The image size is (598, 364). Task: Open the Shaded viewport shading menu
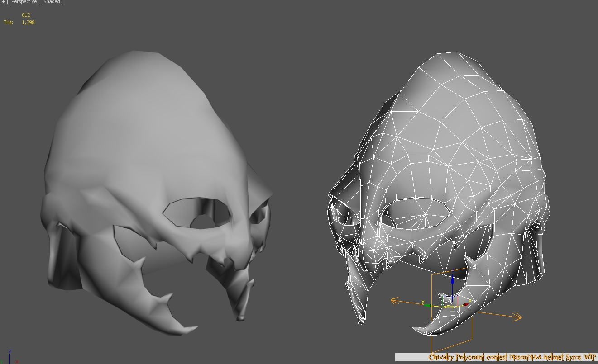(52, 2)
